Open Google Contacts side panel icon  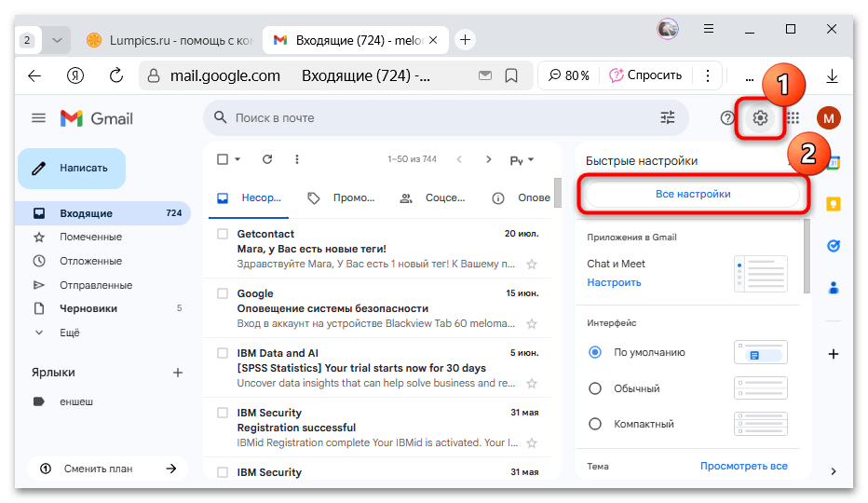pos(834,288)
